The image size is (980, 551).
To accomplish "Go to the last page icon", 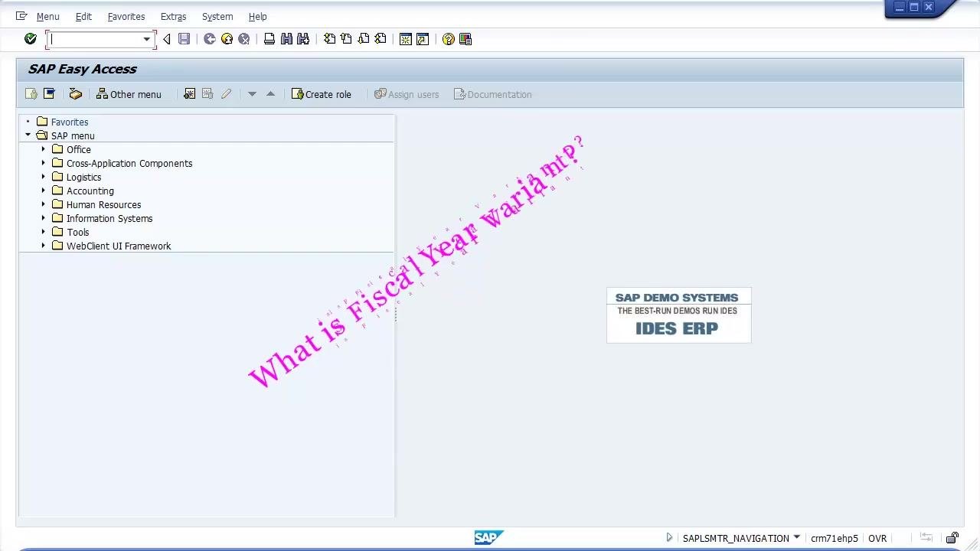I will (x=381, y=39).
